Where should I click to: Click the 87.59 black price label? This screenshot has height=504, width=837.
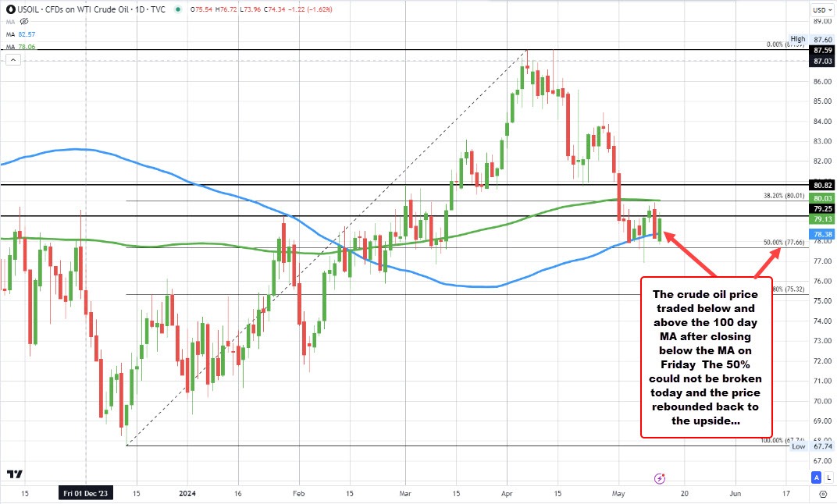pos(823,50)
